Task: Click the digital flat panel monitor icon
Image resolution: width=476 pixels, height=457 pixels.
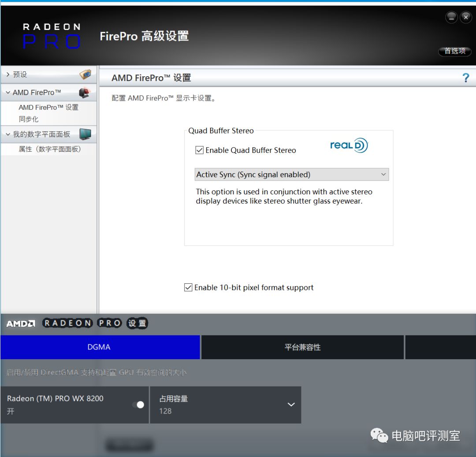Action: pyautogui.click(x=85, y=134)
